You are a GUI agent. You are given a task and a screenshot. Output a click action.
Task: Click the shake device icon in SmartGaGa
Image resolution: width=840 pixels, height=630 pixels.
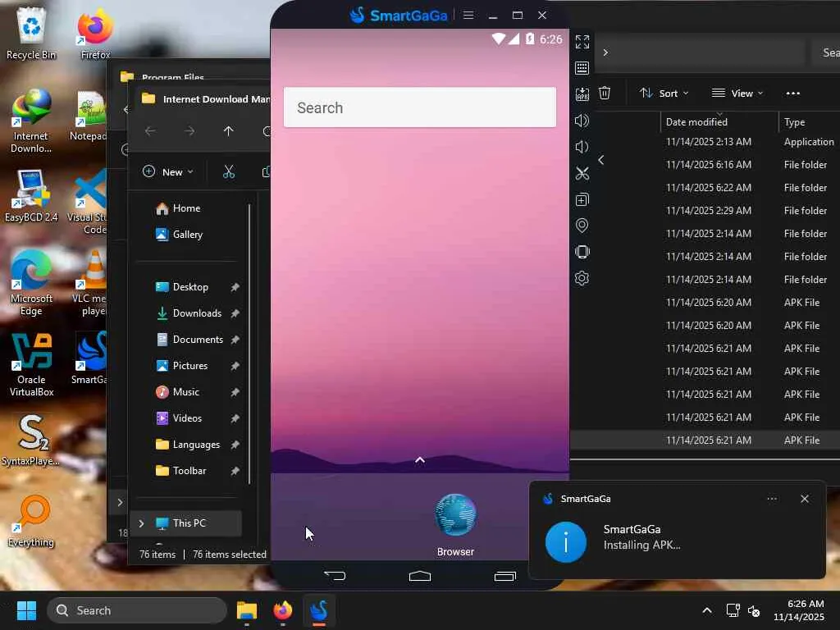tap(582, 252)
